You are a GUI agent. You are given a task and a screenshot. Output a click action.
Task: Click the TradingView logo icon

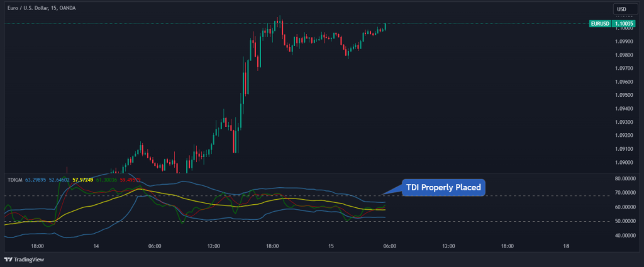8,259
